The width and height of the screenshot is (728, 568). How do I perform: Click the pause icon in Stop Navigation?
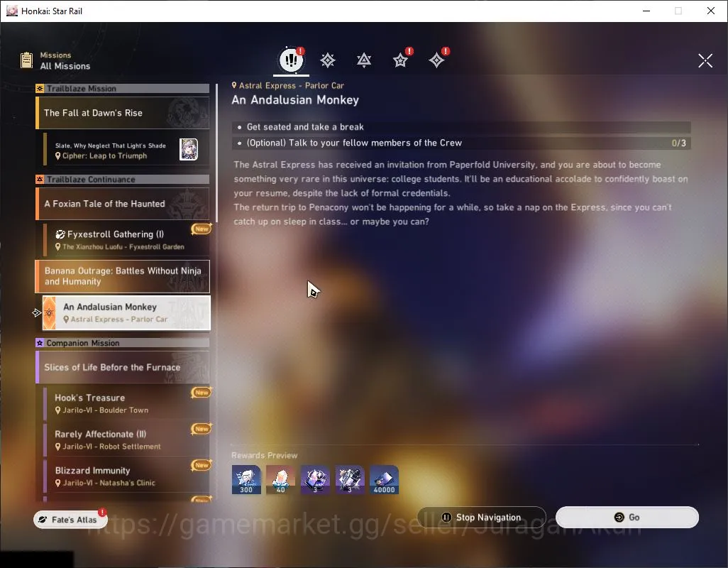coord(446,517)
